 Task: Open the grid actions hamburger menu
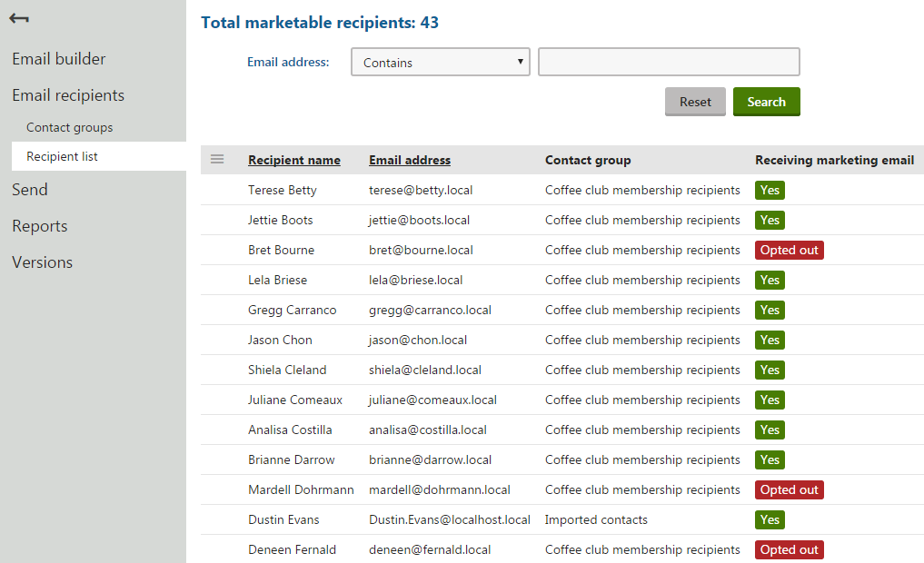coord(217,159)
